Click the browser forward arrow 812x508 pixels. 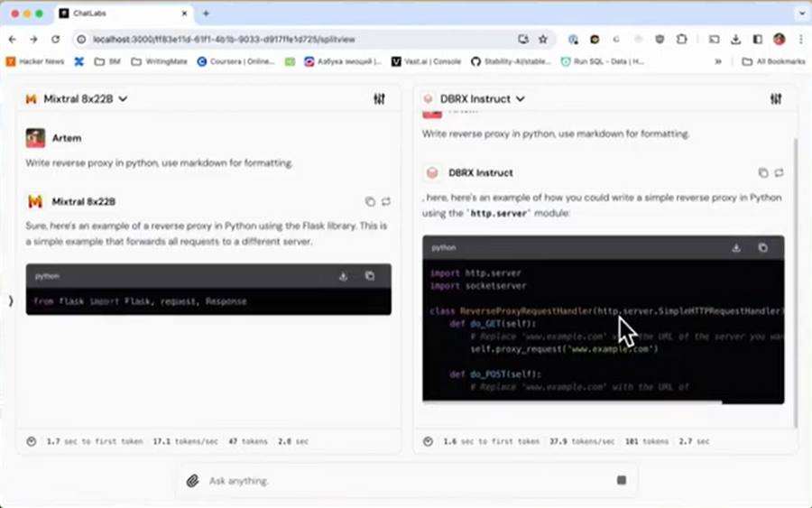[x=33, y=40]
